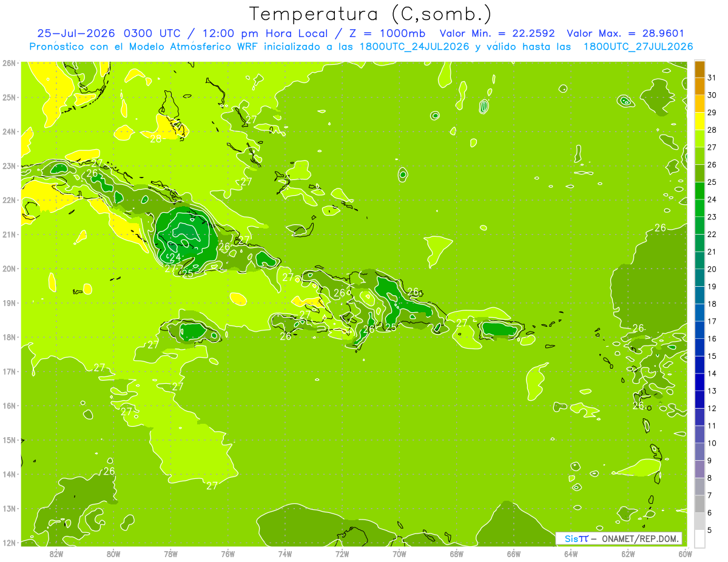Click the "82W" longitude axis label
The image size is (728, 562).
(x=56, y=554)
